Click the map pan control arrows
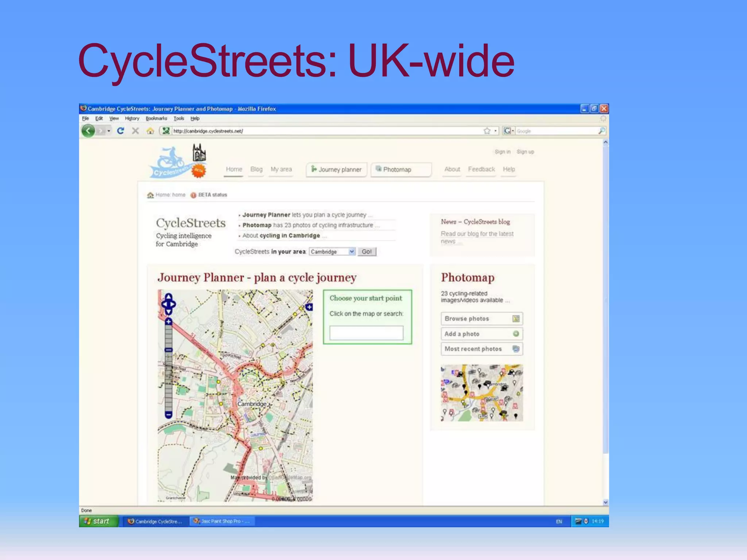 point(169,304)
